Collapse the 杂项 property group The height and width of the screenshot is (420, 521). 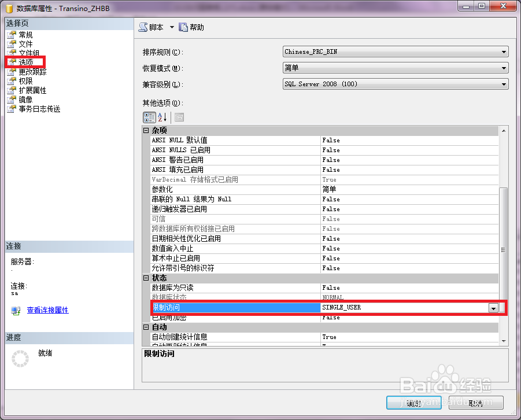147,130
